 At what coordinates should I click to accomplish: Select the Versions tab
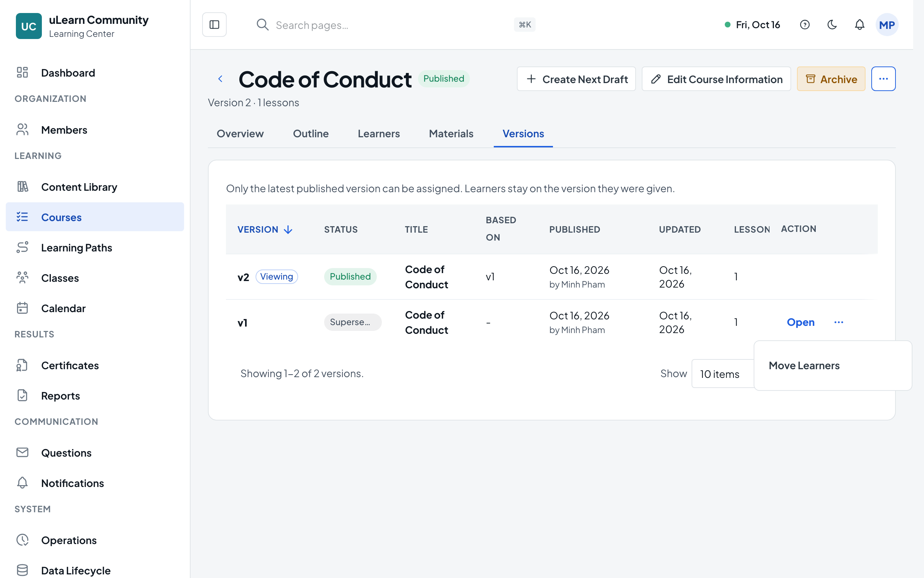coord(523,134)
